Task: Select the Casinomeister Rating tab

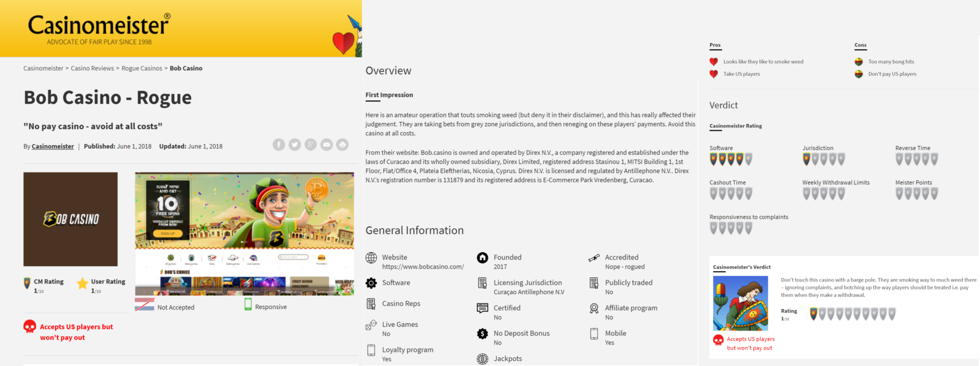Action: pyautogui.click(x=736, y=126)
